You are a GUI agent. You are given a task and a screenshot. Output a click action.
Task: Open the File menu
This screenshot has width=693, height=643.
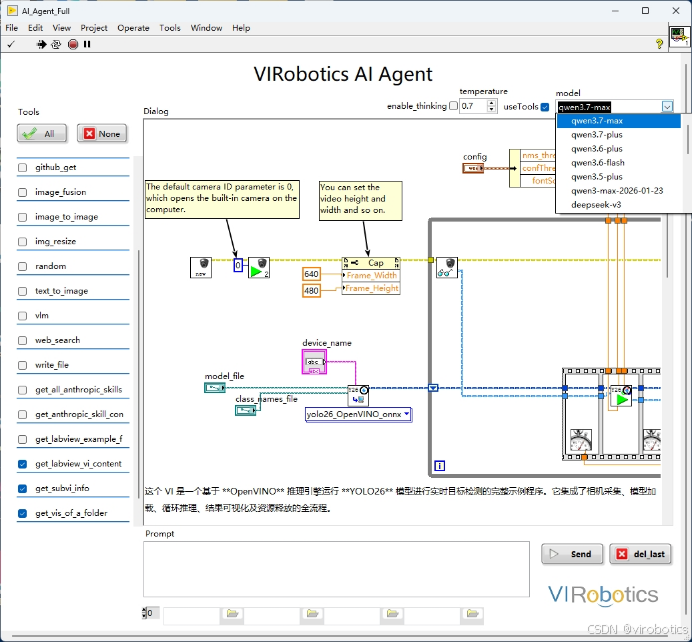[x=11, y=28]
